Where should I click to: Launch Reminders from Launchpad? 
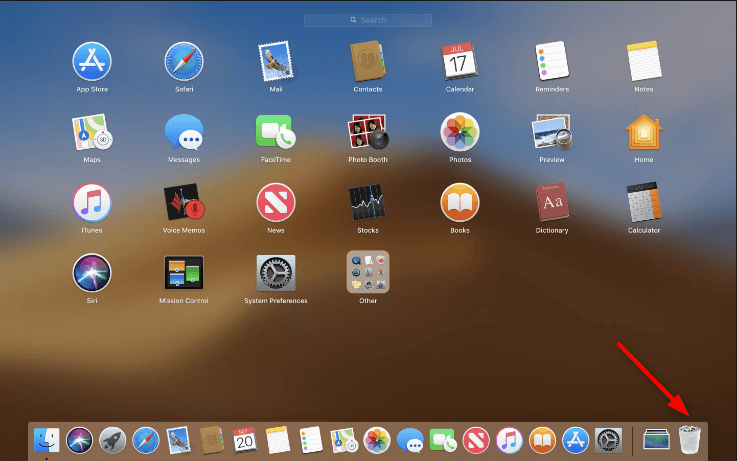point(552,61)
